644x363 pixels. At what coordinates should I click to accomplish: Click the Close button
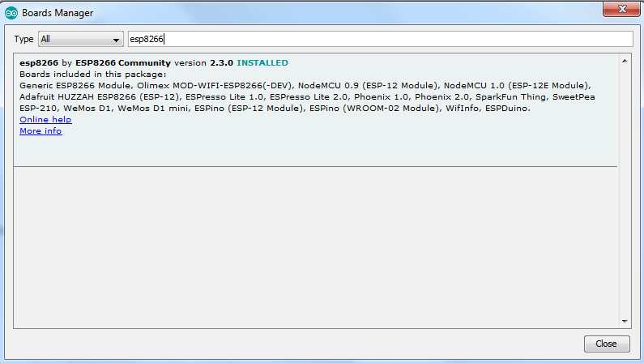[607, 344]
